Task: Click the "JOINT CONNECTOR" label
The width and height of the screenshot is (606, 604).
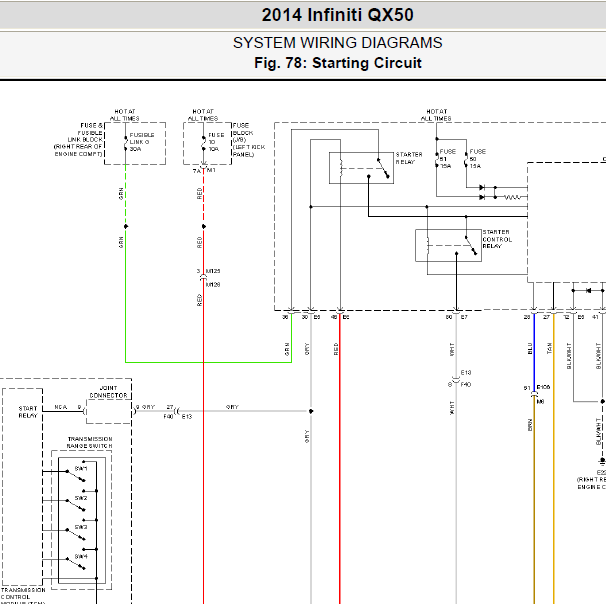Action: (108, 392)
